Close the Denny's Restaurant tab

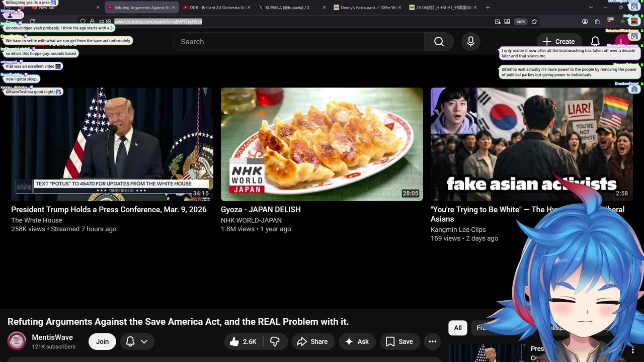[x=399, y=8]
